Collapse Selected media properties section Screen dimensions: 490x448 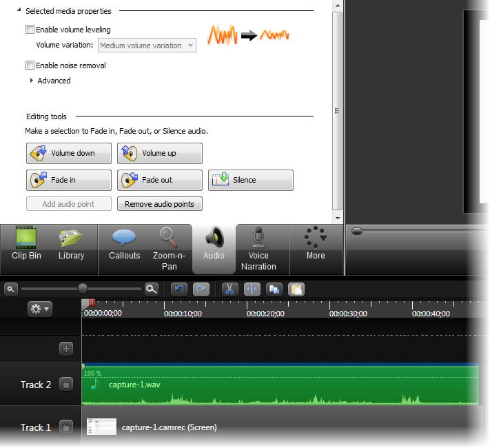(x=19, y=10)
